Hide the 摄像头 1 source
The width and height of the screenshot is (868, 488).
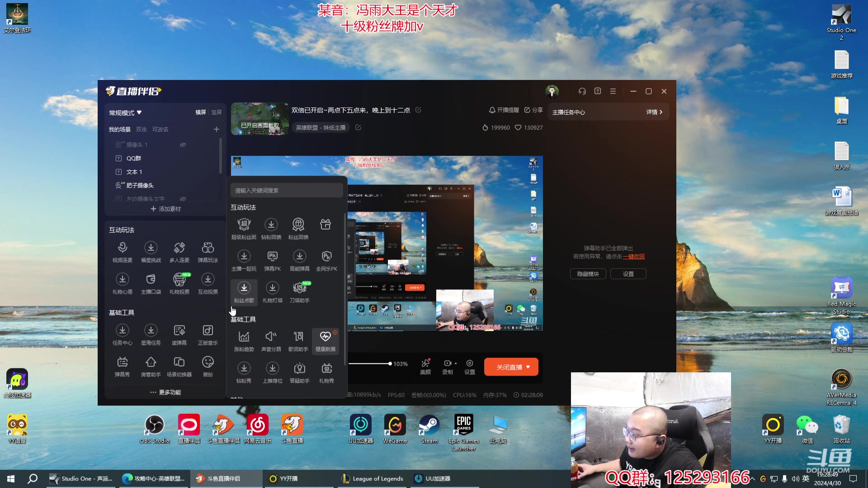tap(183, 145)
